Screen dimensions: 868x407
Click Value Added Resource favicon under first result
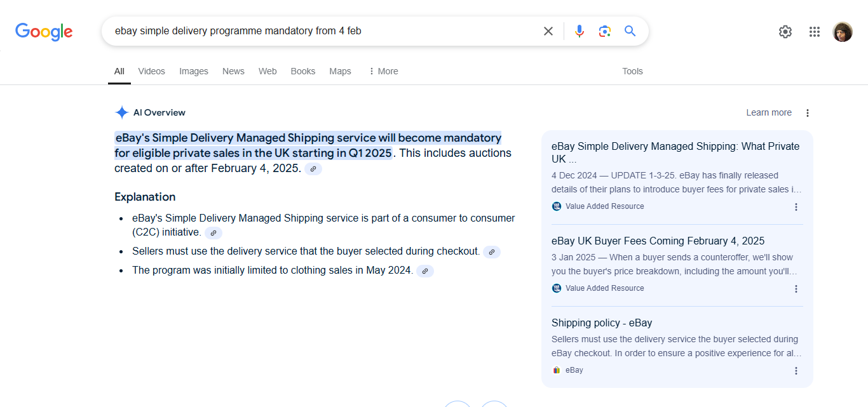coord(557,206)
